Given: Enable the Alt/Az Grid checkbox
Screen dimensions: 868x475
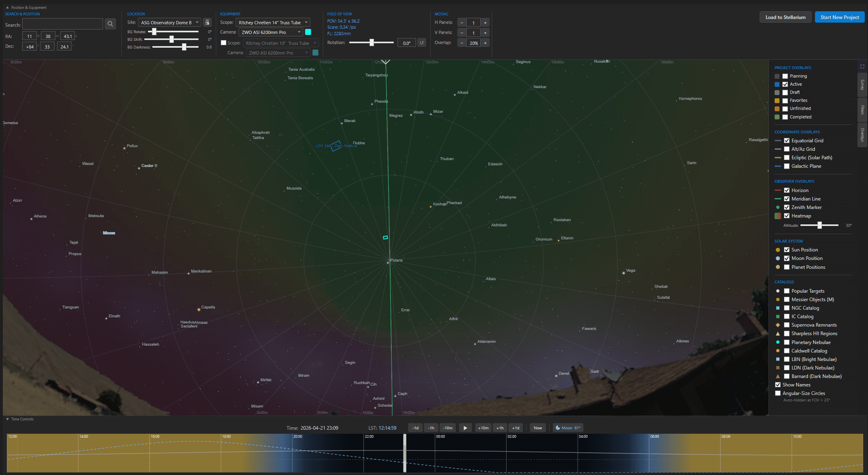Looking at the screenshot, I should point(787,149).
